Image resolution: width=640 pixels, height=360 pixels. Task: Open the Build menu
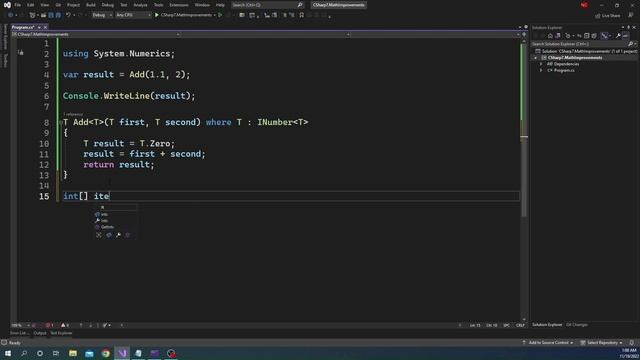[91, 5]
